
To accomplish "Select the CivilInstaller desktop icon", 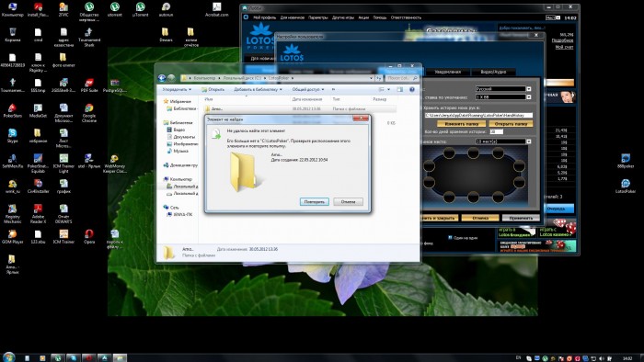I will (x=38, y=187).
